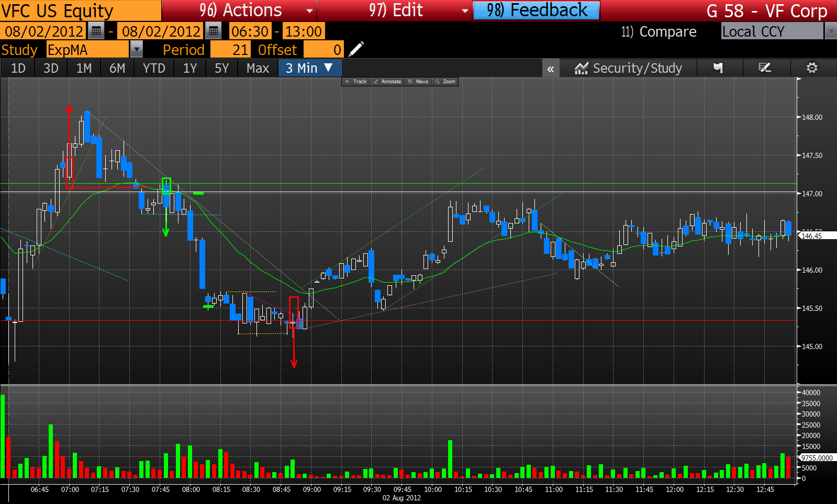Click the 98) Feedback button
837x504 pixels.
pyautogui.click(x=537, y=10)
